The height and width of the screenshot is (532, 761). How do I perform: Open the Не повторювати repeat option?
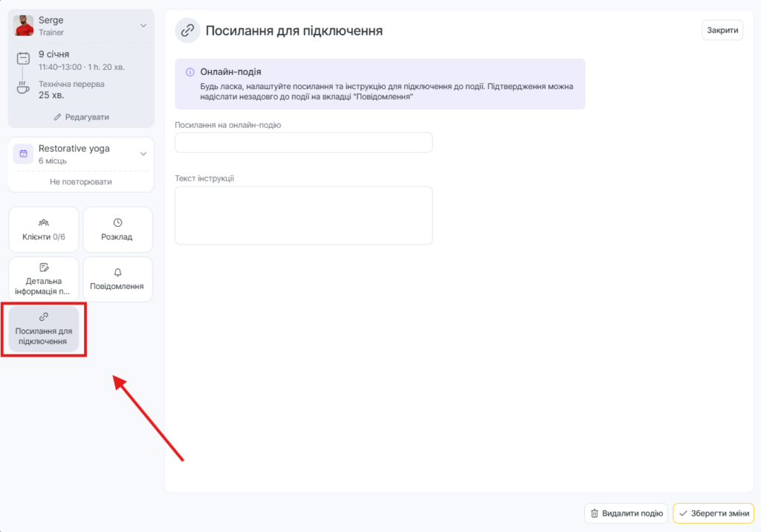pos(80,181)
